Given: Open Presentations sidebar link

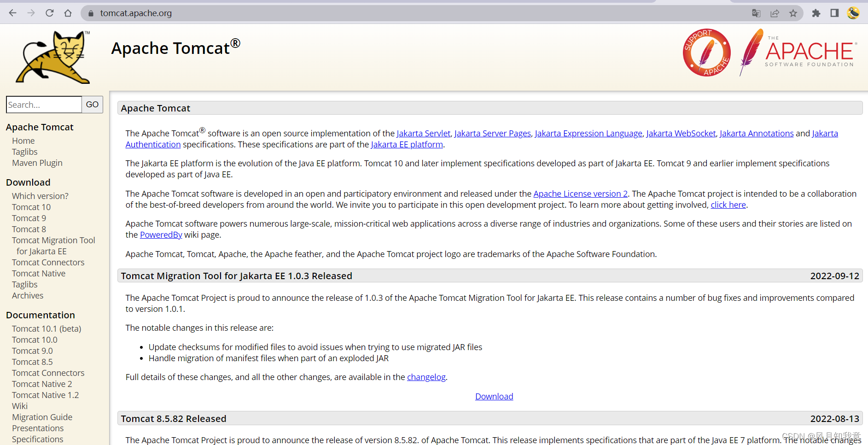Looking at the screenshot, I should [x=38, y=428].
